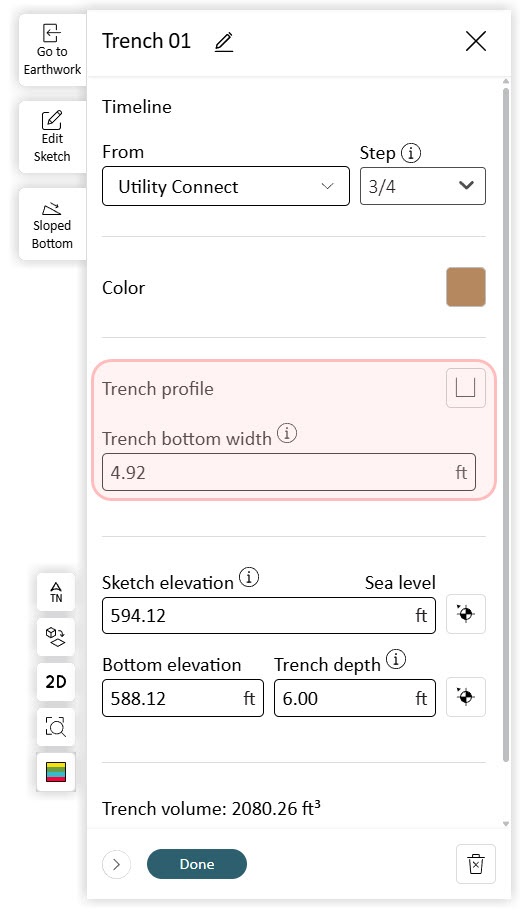This screenshot has width=521, height=909.
Task: Pick bottom elevation point from the model
Action: click(x=466, y=697)
